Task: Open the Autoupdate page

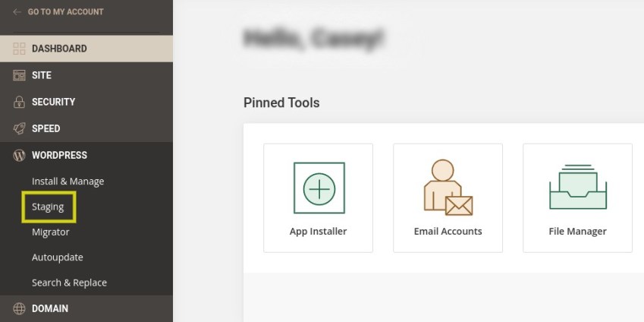Action: click(58, 257)
